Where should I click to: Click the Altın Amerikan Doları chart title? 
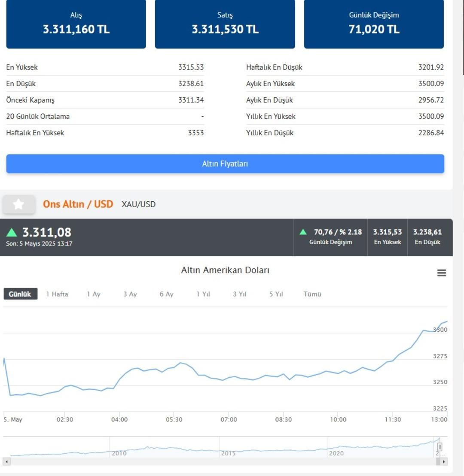pos(225,270)
